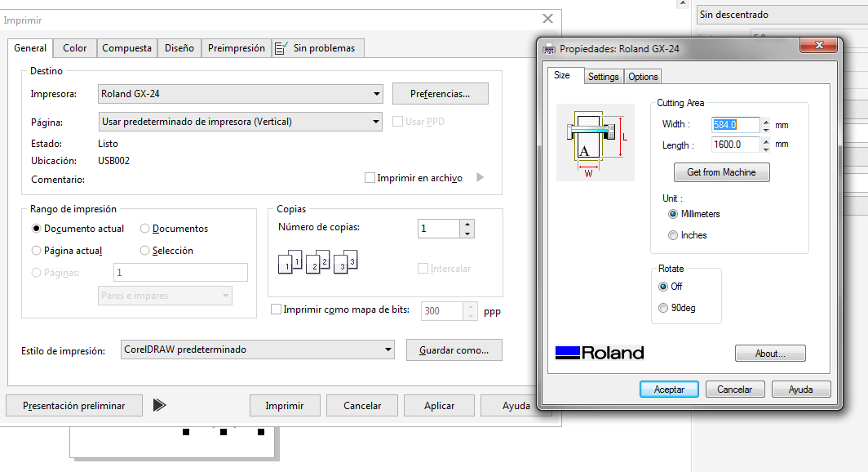Open the Estilo de impresión dropdown

258,350
